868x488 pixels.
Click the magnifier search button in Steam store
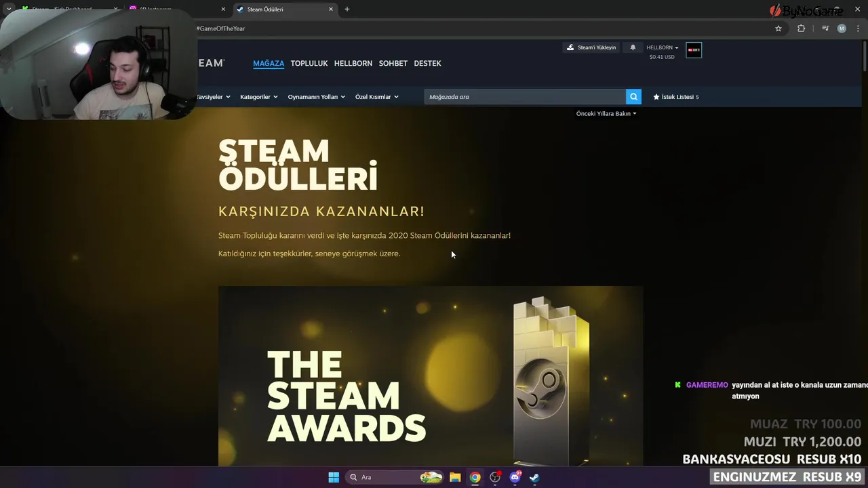[x=633, y=97]
